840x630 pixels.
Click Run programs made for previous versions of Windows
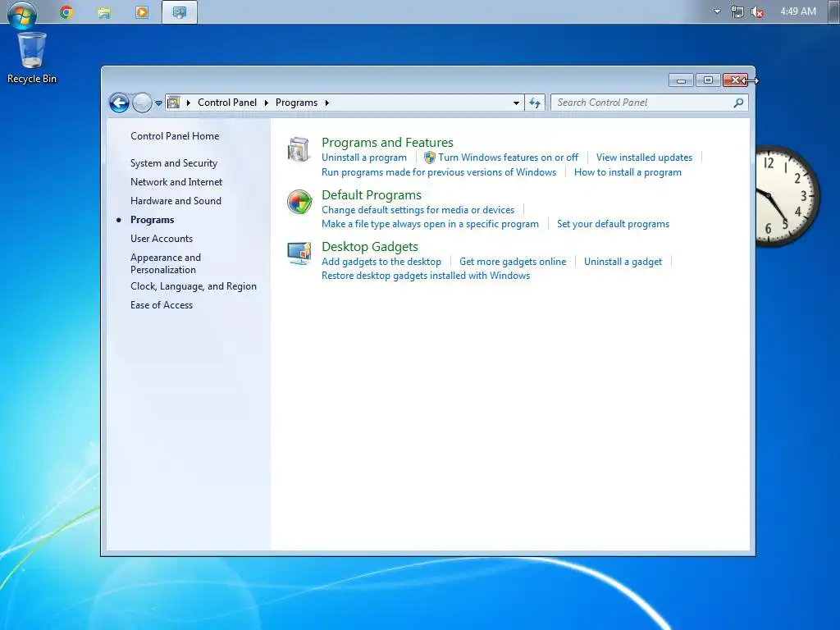pyautogui.click(x=439, y=172)
